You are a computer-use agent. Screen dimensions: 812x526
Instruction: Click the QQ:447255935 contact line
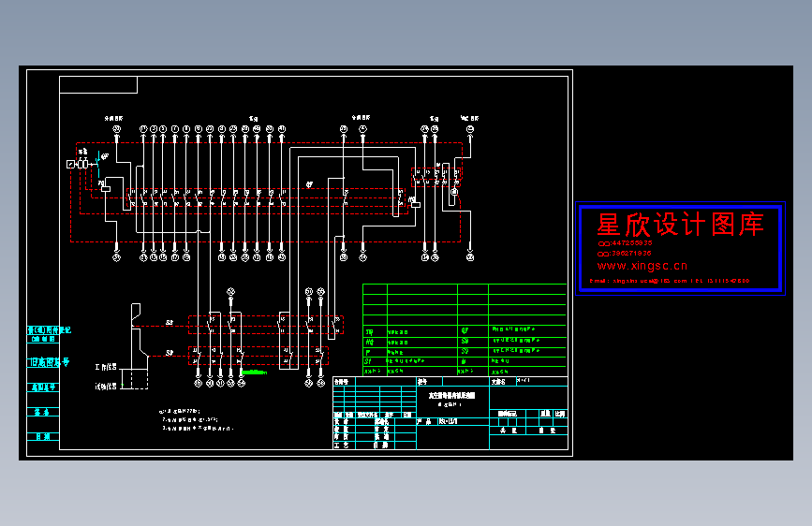pos(625,242)
